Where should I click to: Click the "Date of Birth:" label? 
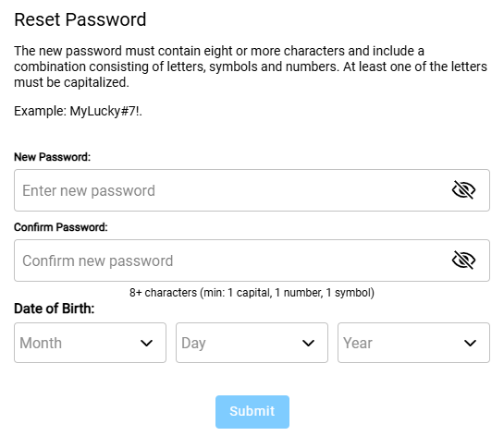coord(55,309)
